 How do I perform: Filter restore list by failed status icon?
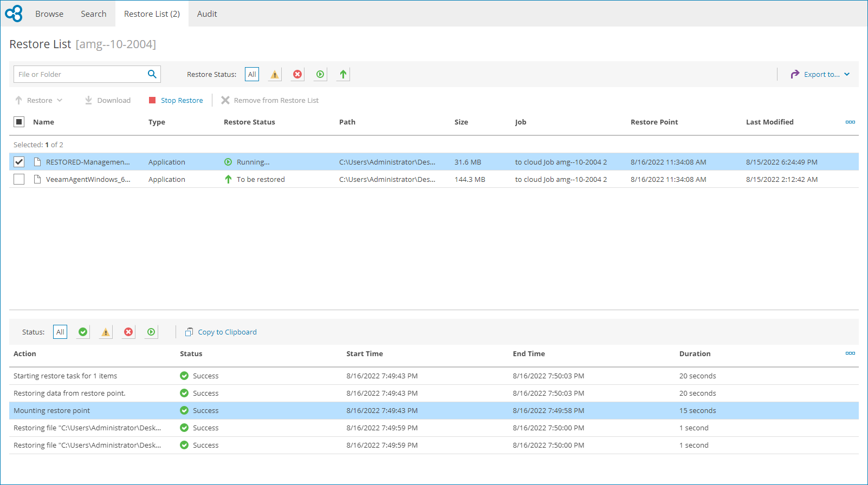[297, 75]
